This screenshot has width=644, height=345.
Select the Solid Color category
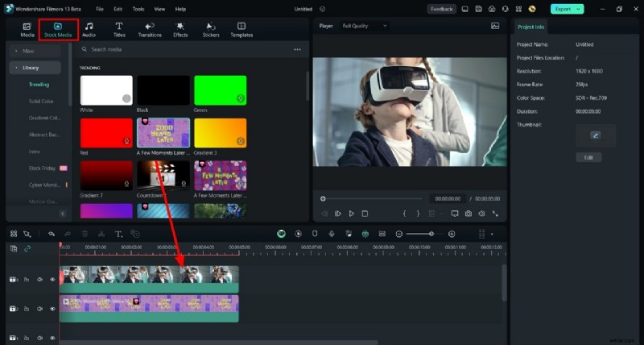click(41, 101)
